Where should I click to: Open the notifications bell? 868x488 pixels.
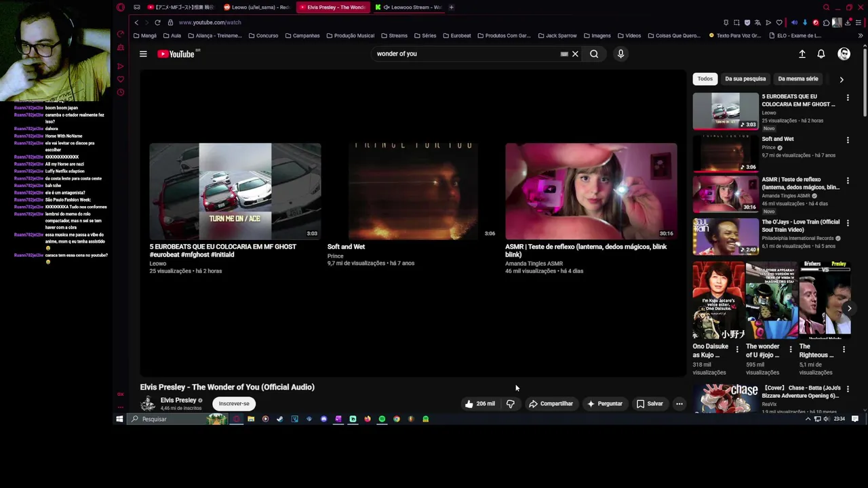click(821, 54)
